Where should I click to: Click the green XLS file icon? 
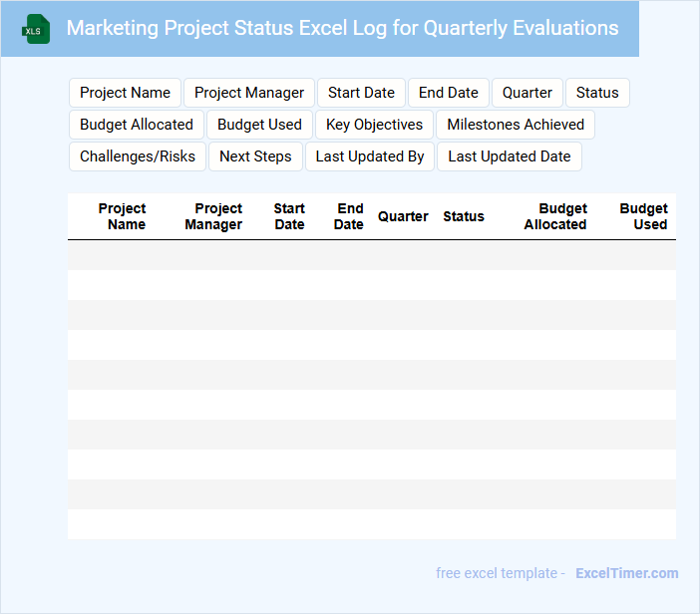(x=37, y=29)
